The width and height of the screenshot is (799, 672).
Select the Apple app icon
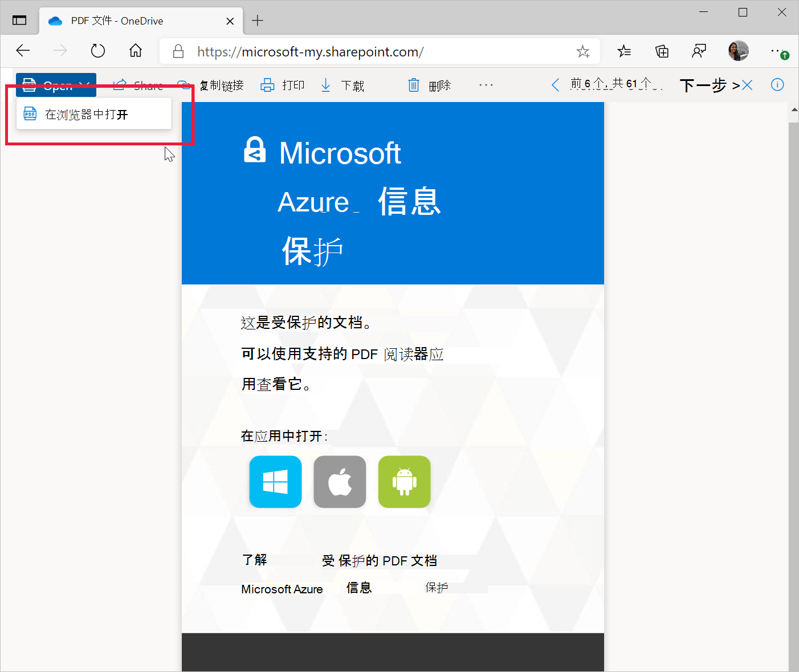pos(340,482)
